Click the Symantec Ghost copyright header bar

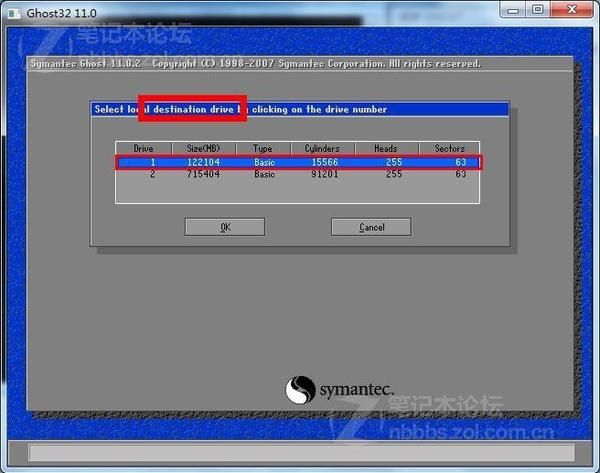coord(300,64)
